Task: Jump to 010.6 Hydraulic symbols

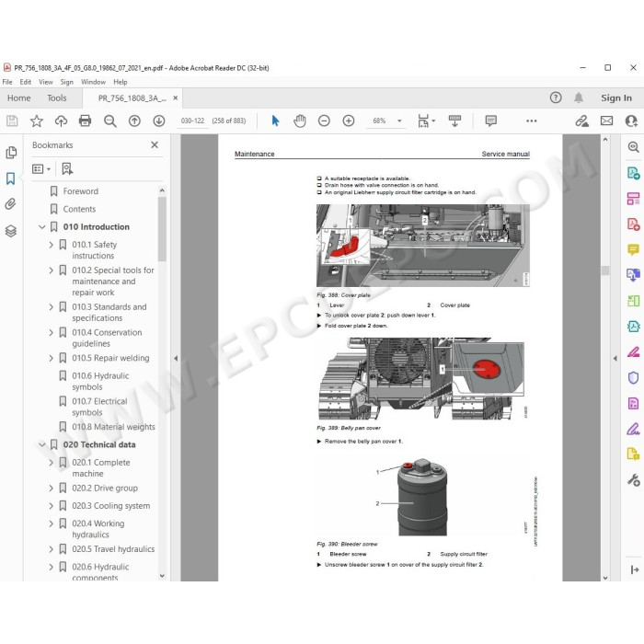Action: pos(100,381)
